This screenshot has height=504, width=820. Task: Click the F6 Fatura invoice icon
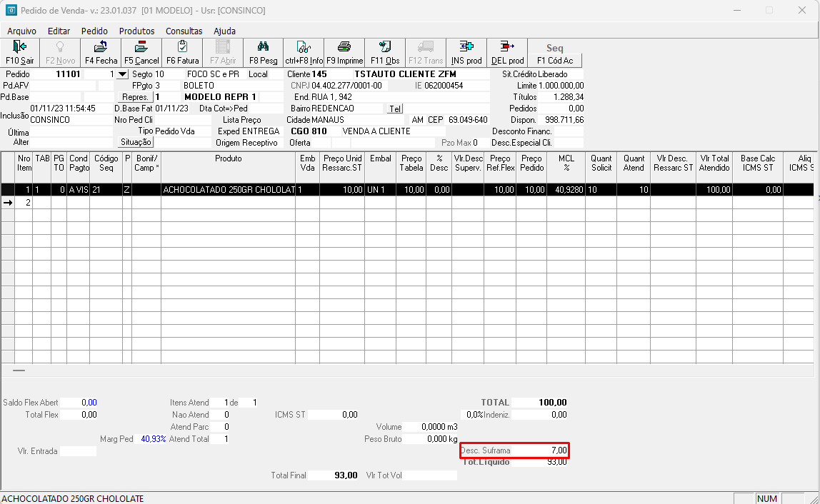(182, 53)
